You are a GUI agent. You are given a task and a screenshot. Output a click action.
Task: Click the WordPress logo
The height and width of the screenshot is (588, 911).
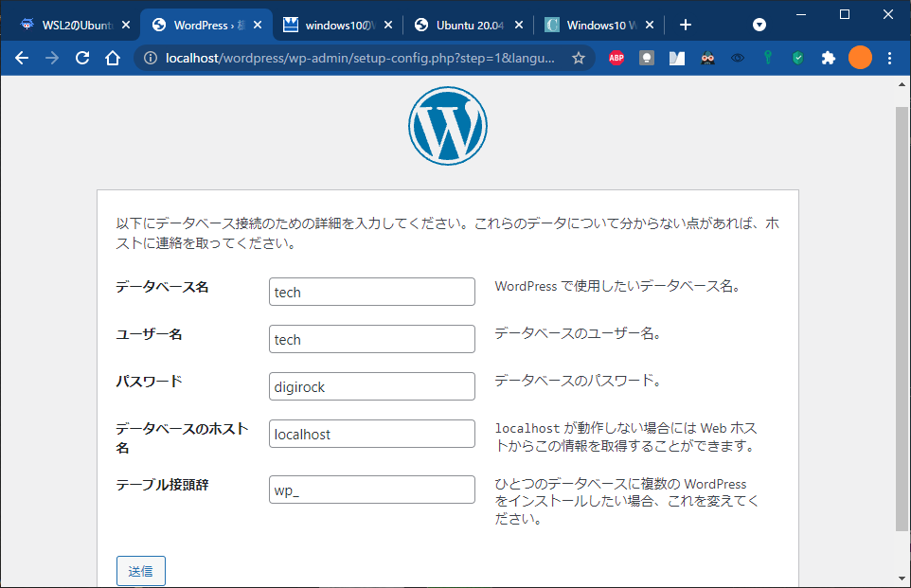447,126
